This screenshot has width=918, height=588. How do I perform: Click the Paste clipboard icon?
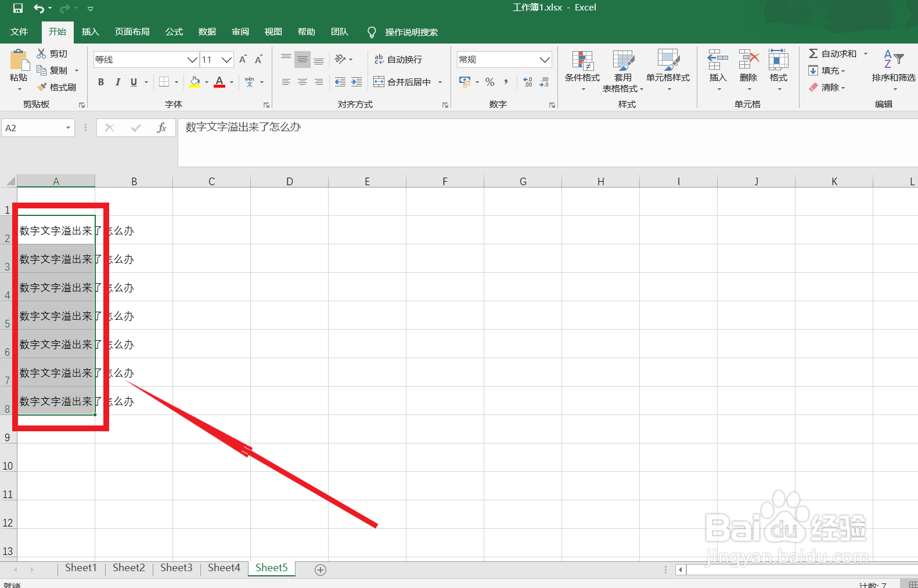click(x=19, y=61)
